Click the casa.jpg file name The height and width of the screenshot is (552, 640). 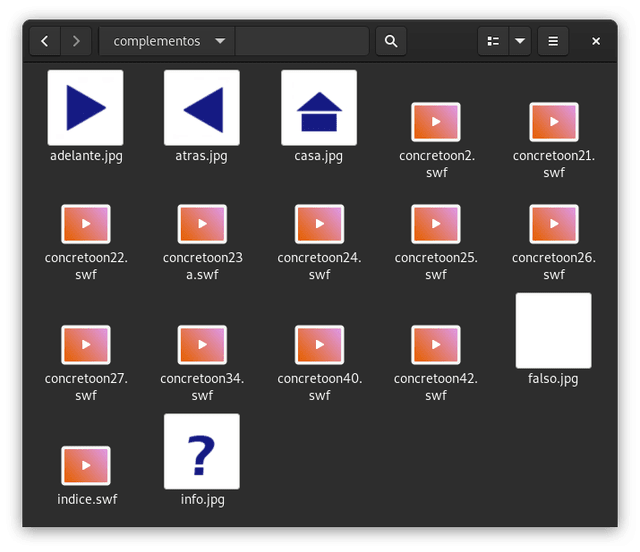click(x=318, y=156)
